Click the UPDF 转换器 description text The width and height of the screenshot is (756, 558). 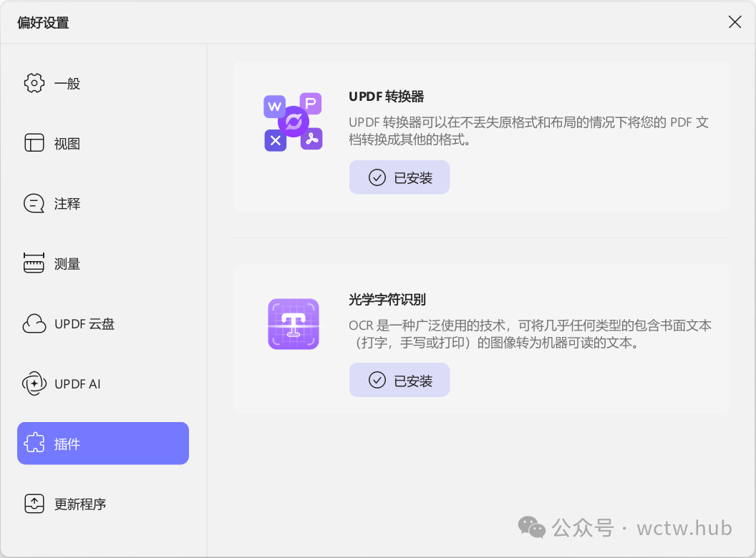point(528,131)
